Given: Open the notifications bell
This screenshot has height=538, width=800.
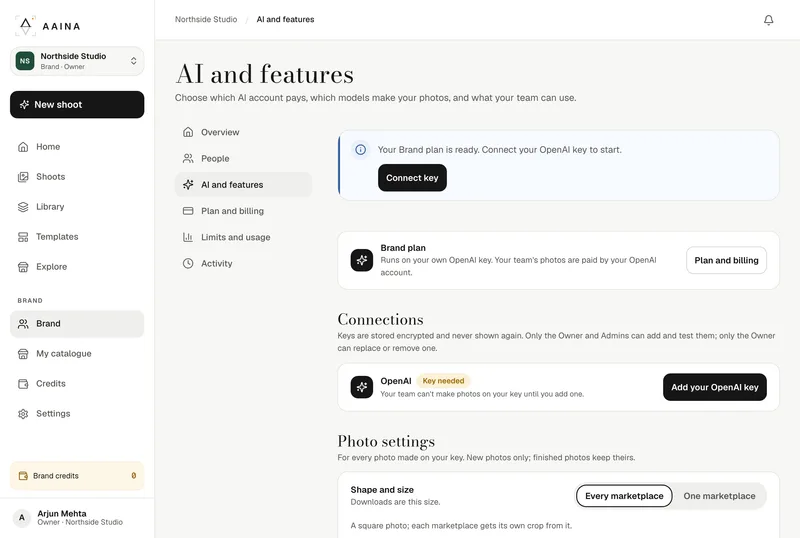Looking at the screenshot, I should (768, 20).
